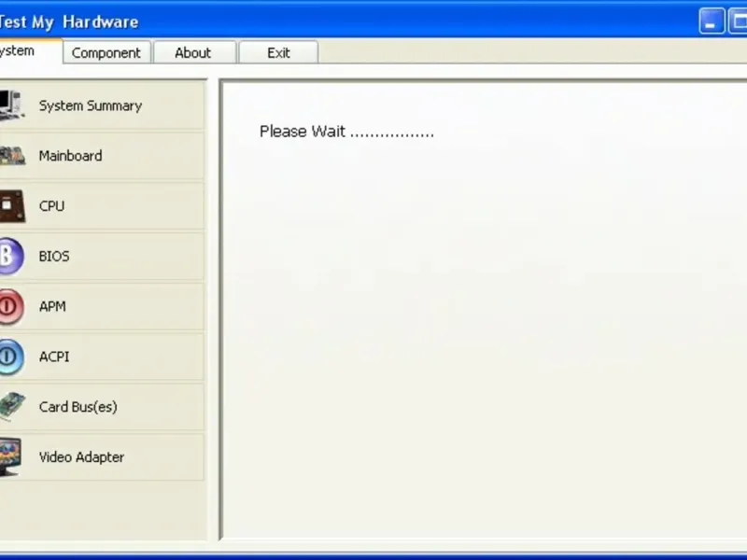Select the APM entry
Viewport: 747px width, 560px height.
[x=102, y=307]
